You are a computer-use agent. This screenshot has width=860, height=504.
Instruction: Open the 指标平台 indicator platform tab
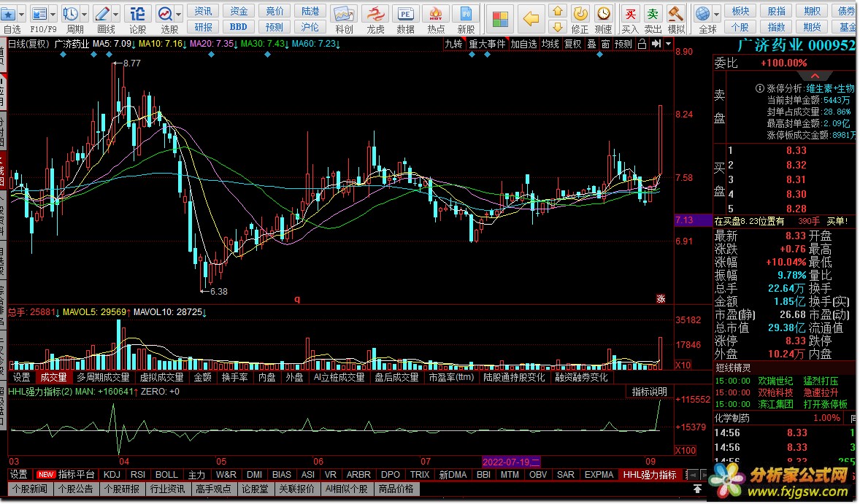76,475
